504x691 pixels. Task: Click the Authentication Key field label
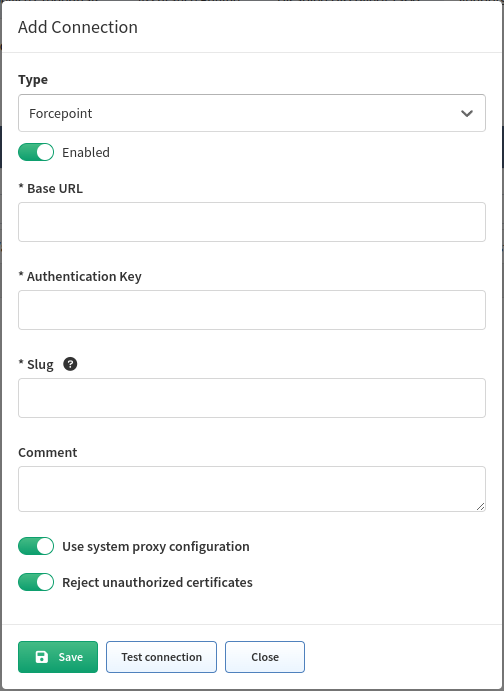(80, 276)
